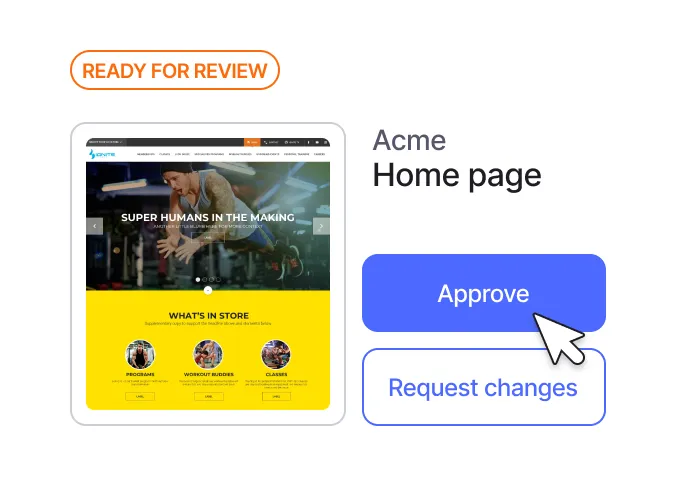Select the last carousel dot indicator
Image resolution: width=694 pixels, height=480 pixels.
tap(218, 279)
